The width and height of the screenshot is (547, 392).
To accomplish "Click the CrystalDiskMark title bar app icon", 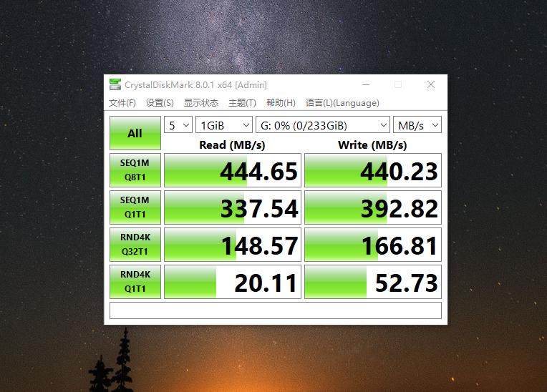I will 115,84.
